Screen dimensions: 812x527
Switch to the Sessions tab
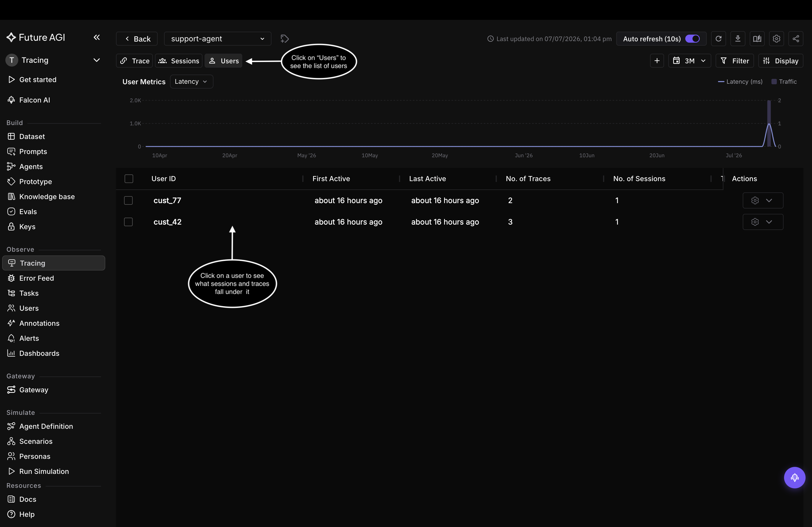pos(179,61)
